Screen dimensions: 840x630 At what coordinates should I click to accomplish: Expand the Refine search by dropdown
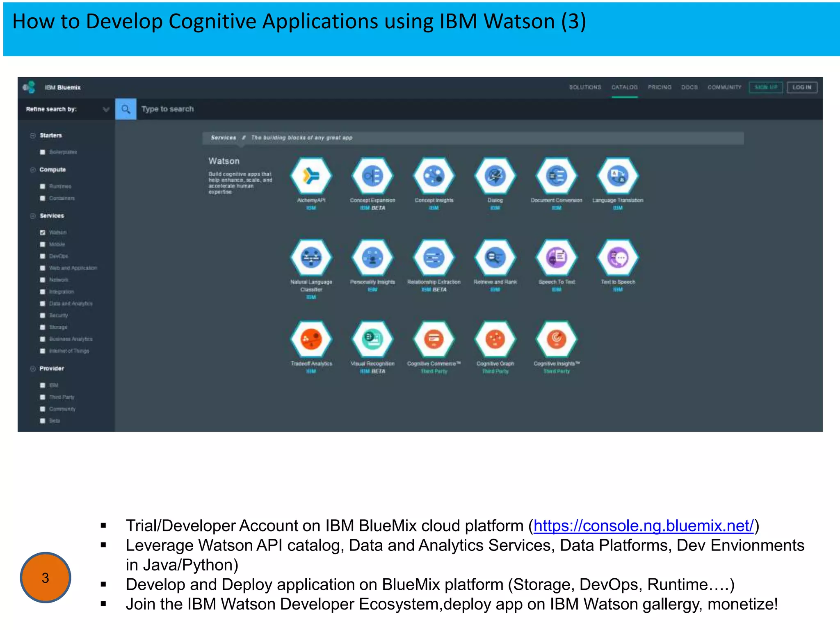tap(106, 109)
